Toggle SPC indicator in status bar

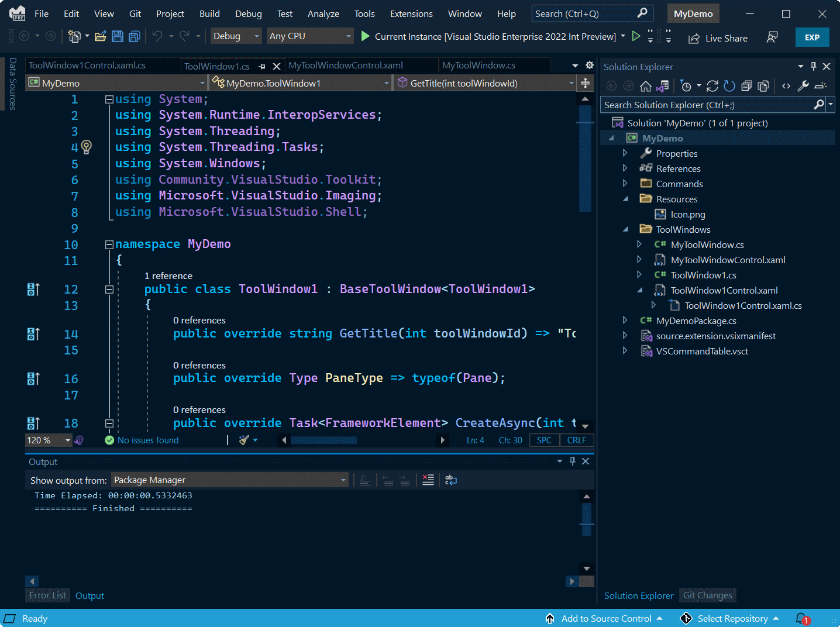pyautogui.click(x=543, y=440)
